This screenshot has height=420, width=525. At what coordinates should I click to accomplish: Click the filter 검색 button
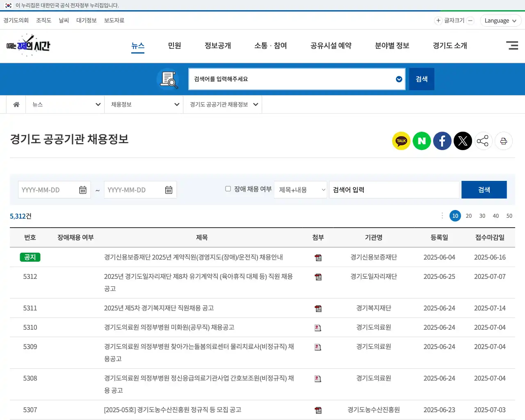tap(484, 190)
